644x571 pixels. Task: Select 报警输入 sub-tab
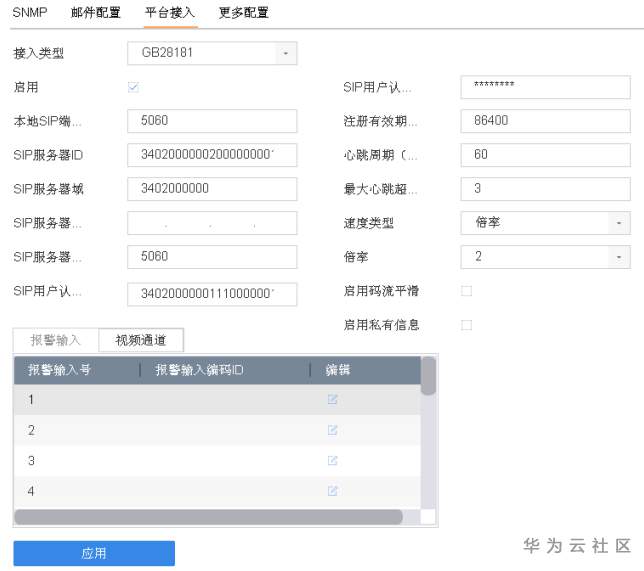pos(56,340)
